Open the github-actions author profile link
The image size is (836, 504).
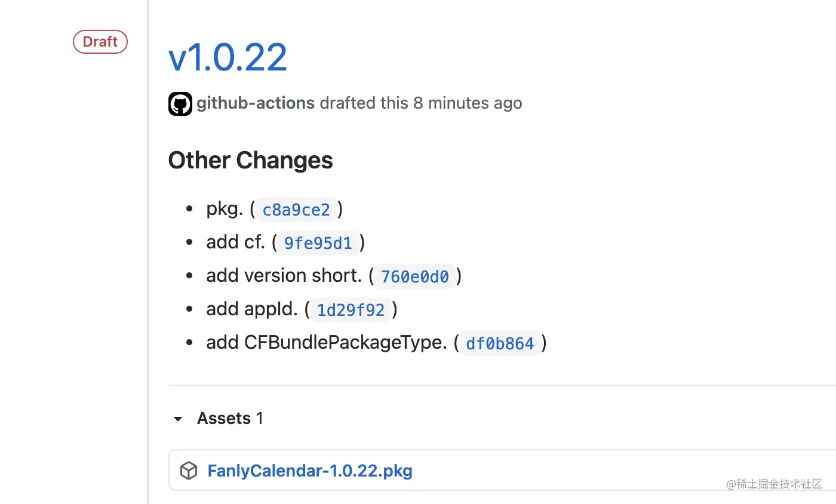256,103
